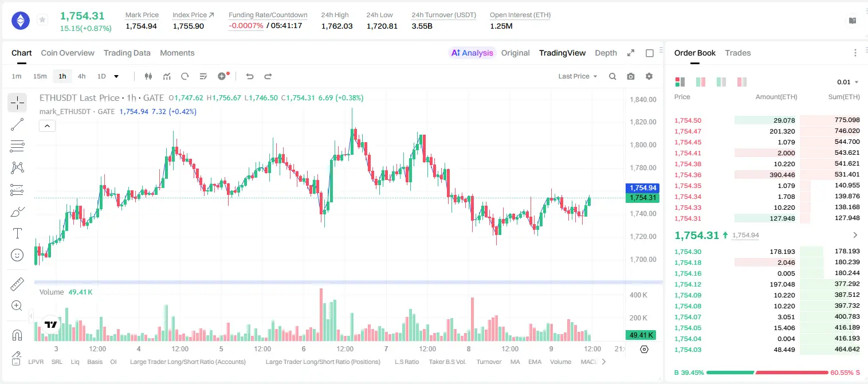Expand the 0.01 price precision dropdown
Screen dimensions: 868x384
point(848,82)
